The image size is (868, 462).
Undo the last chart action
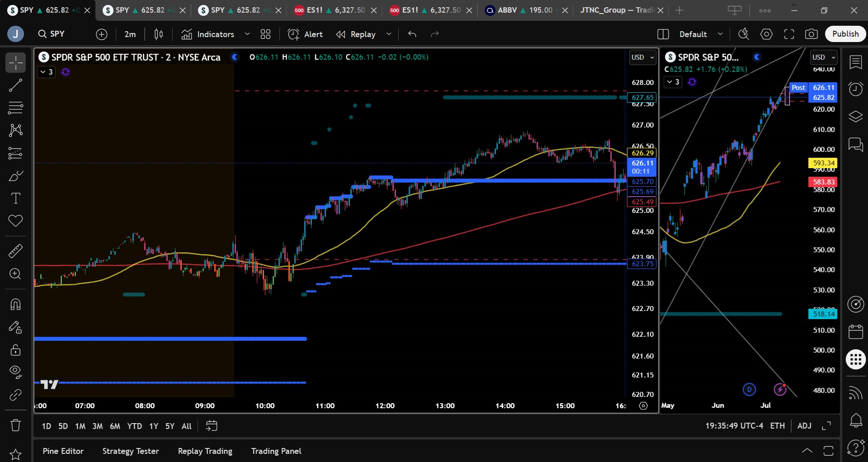coord(412,34)
